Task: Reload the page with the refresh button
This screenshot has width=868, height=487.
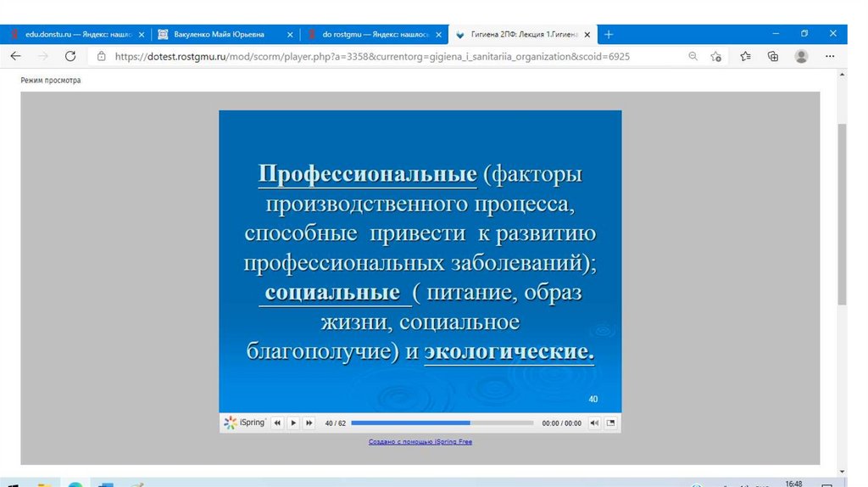Action: pyautogui.click(x=70, y=56)
